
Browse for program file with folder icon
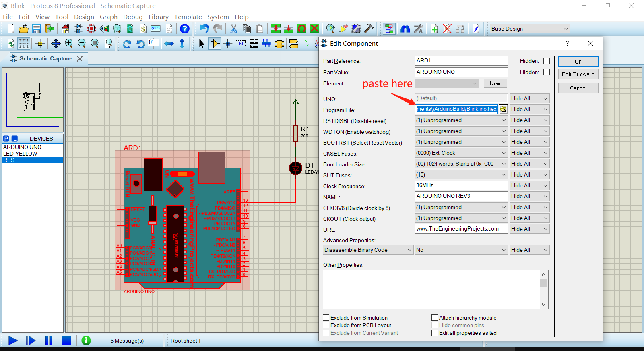pos(503,109)
